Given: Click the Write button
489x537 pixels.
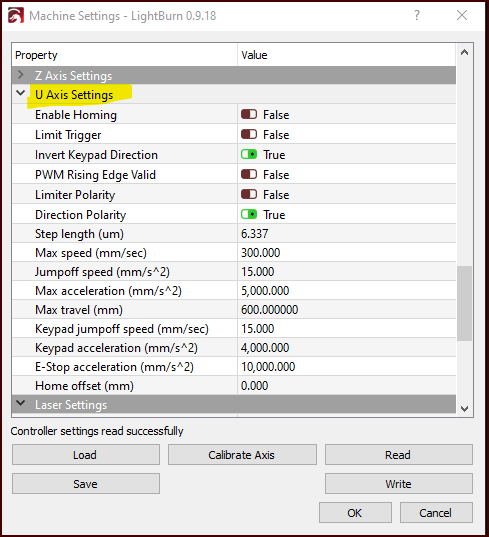Looking at the screenshot, I should 399,484.
